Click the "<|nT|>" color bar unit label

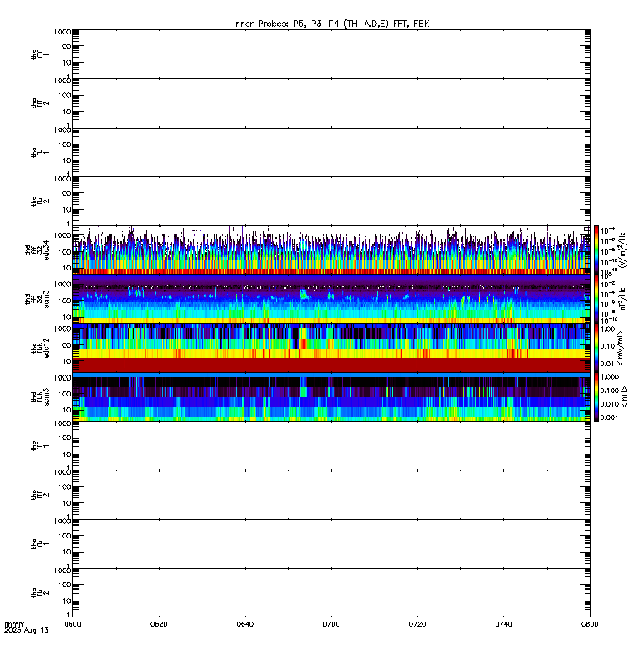(x=624, y=396)
